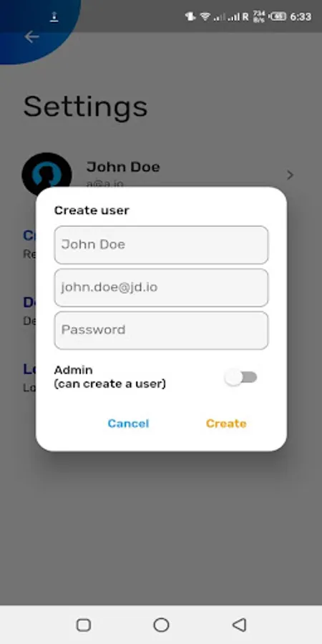Image resolution: width=322 pixels, height=644 pixels.
Task: Click the Admin (can create a user) label
Action: click(x=110, y=377)
